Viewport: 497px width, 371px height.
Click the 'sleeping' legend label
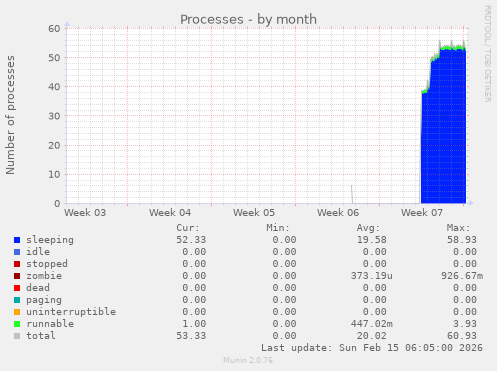(x=50, y=240)
